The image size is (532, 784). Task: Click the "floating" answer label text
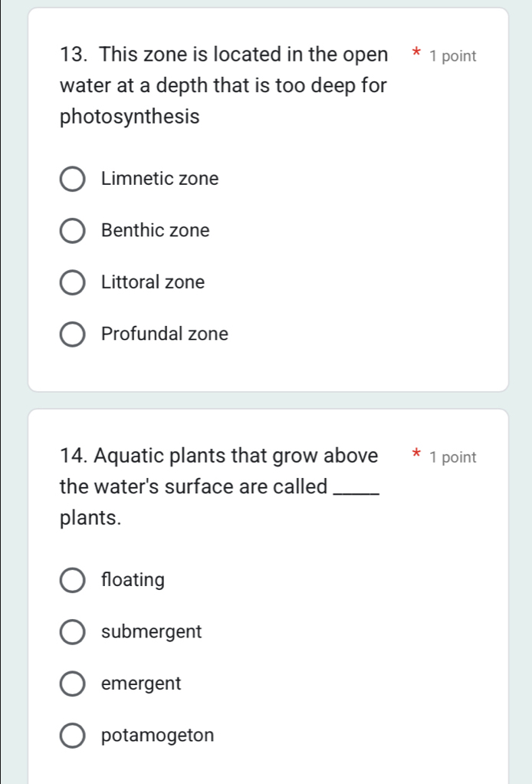click(x=133, y=581)
